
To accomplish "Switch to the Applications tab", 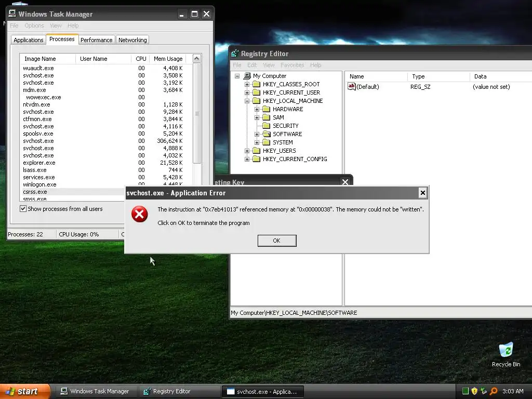I will coord(29,40).
